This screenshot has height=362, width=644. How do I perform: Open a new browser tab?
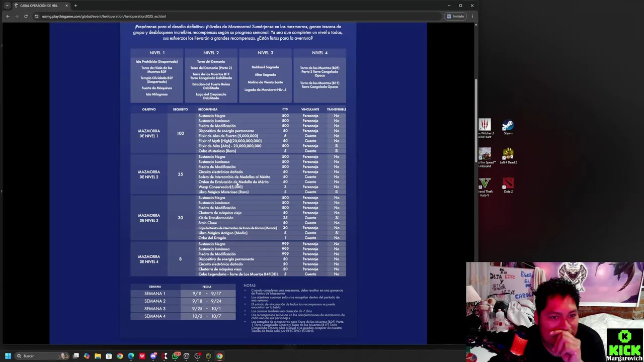coord(75,6)
